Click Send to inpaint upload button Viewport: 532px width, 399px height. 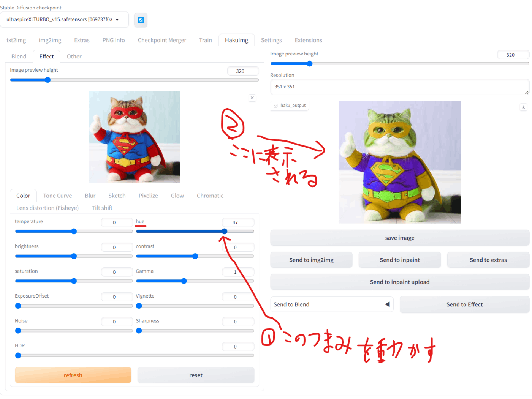[400, 282]
